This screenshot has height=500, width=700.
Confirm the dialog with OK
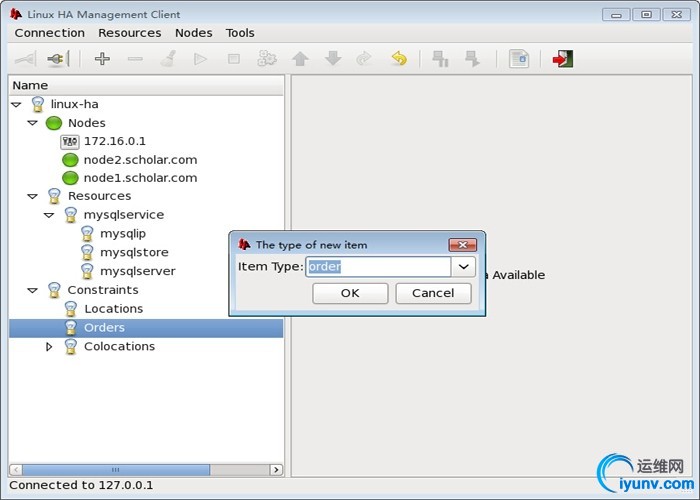[350, 293]
